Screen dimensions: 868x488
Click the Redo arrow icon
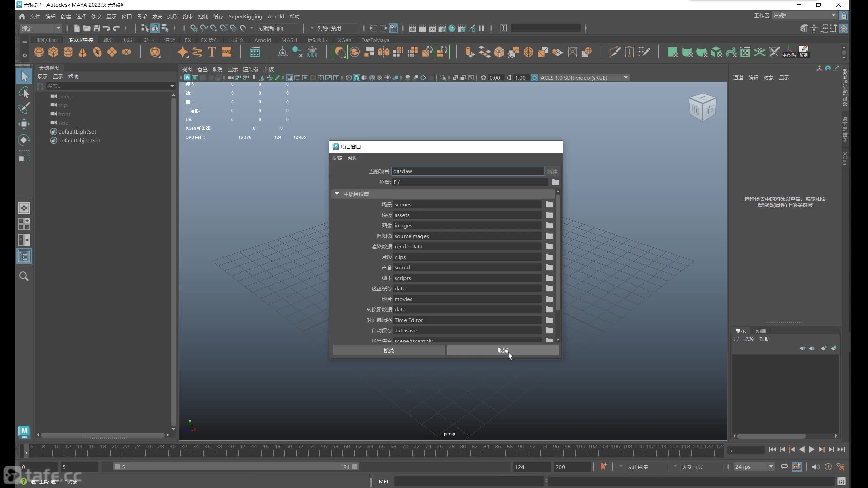click(x=116, y=28)
